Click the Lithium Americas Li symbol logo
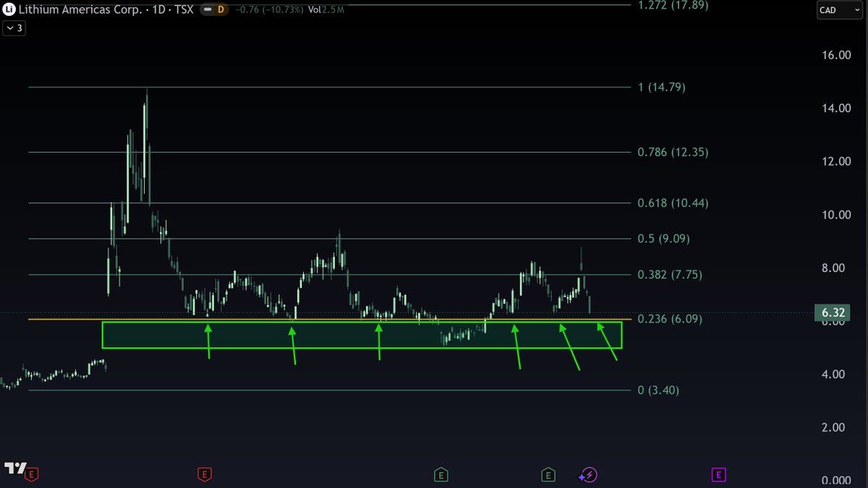Viewport: 868px width, 488px height. tap(9, 10)
